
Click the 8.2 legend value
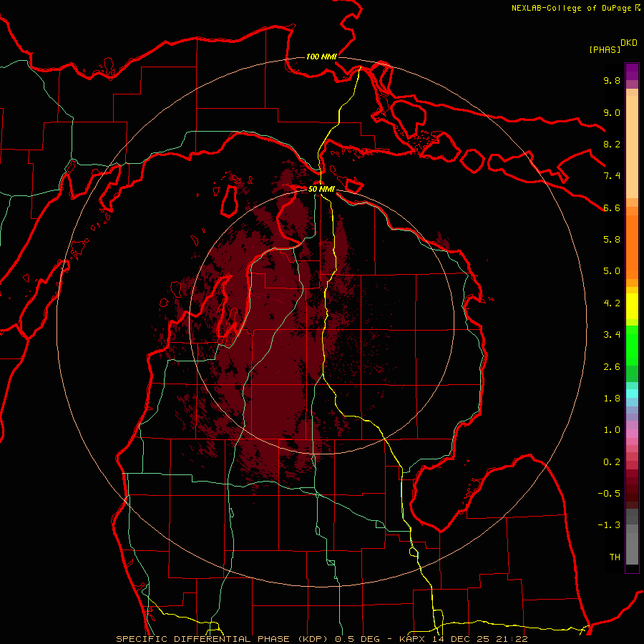point(612,144)
